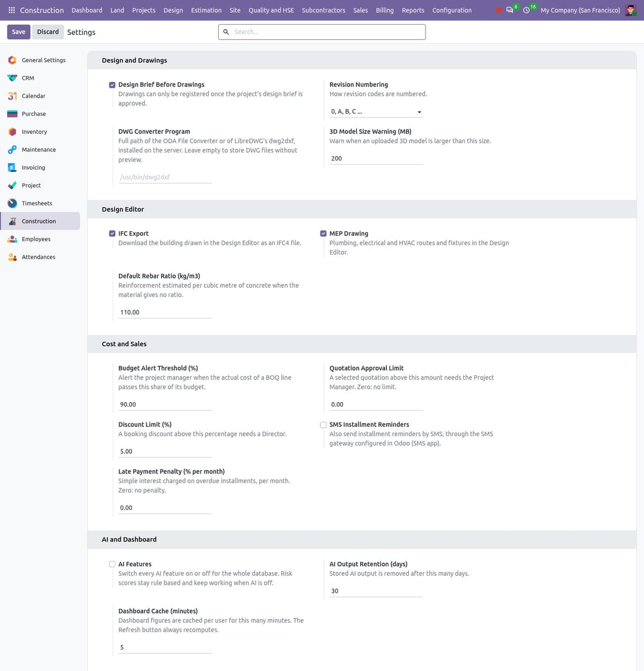
Task: Open the Subcontractors menu
Action: point(324,10)
